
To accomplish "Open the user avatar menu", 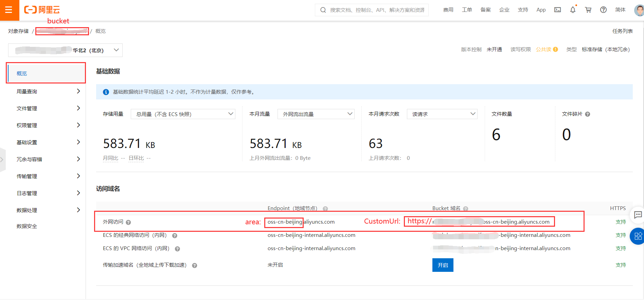I will 639,10.
